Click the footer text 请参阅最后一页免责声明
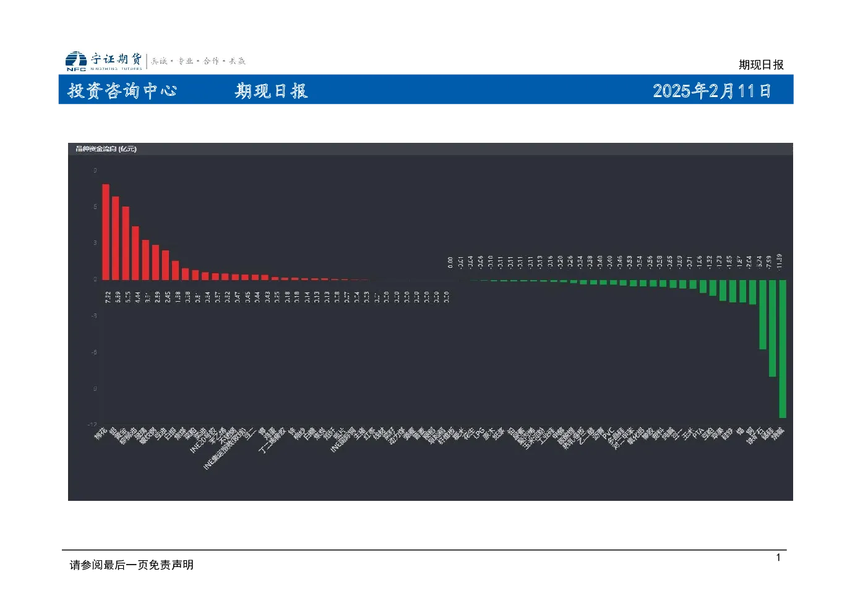The image size is (868, 614). [132, 565]
